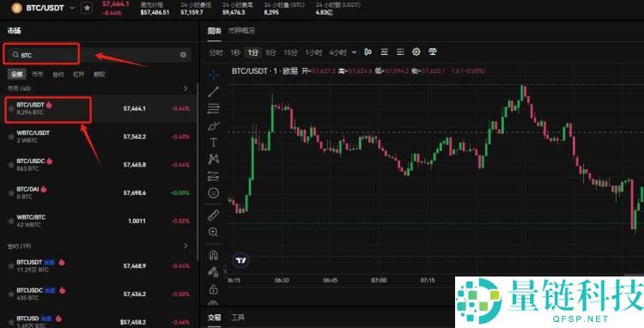Toggle lock all drawings padlock
Screen dimensions: 644x328
coord(214,290)
